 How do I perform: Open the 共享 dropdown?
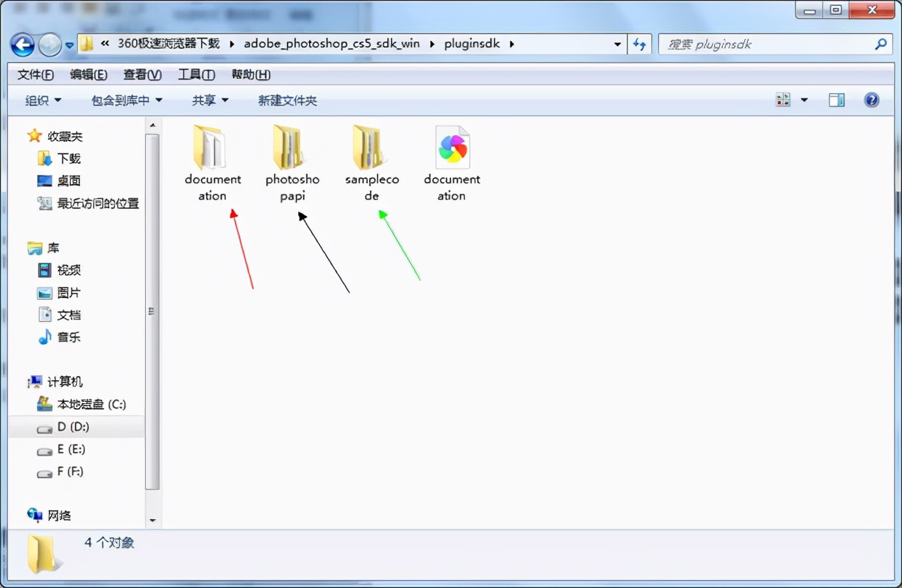[x=210, y=100]
